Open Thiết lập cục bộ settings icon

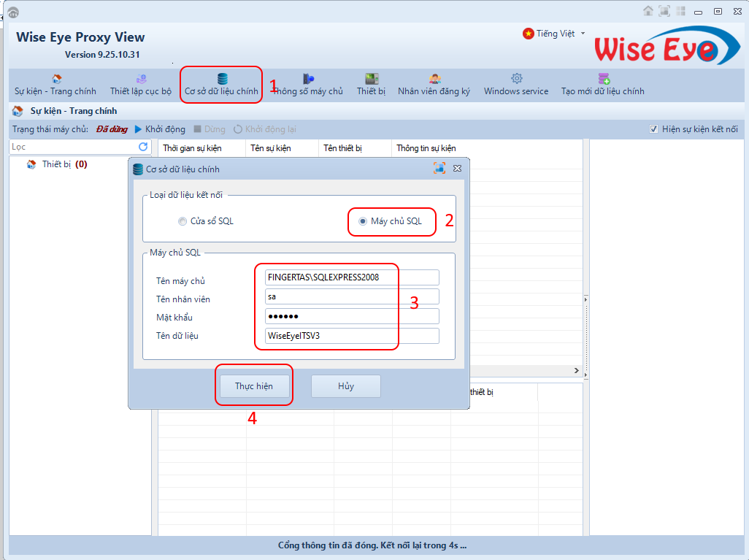click(x=141, y=79)
